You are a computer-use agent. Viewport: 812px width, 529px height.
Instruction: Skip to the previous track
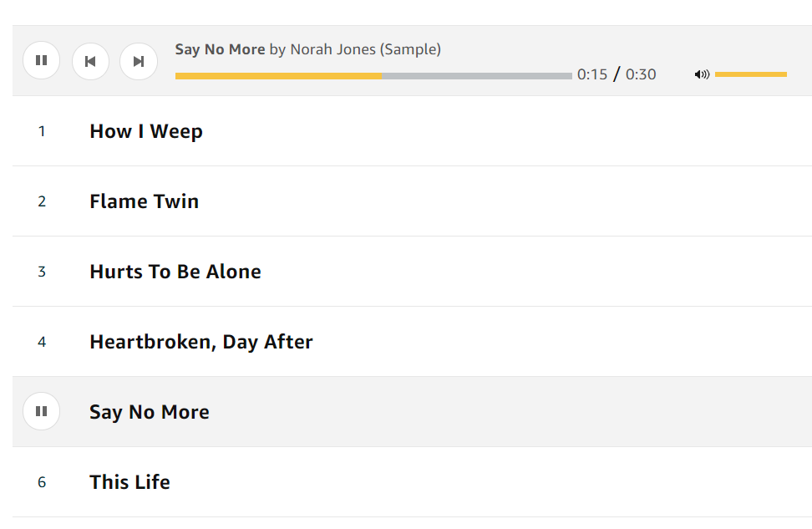[x=90, y=61]
